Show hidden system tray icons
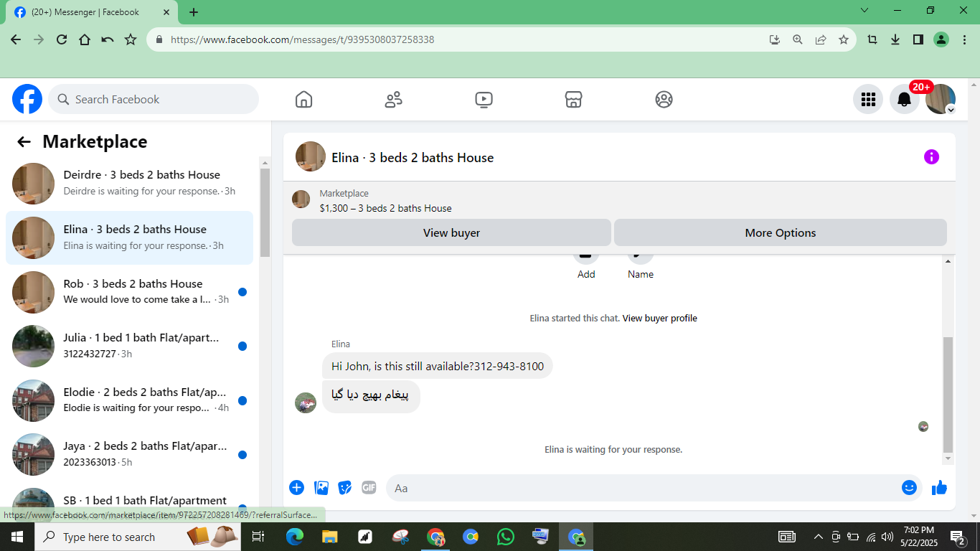Image resolution: width=980 pixels, height=551 pixels. click(x=818, y=537)
